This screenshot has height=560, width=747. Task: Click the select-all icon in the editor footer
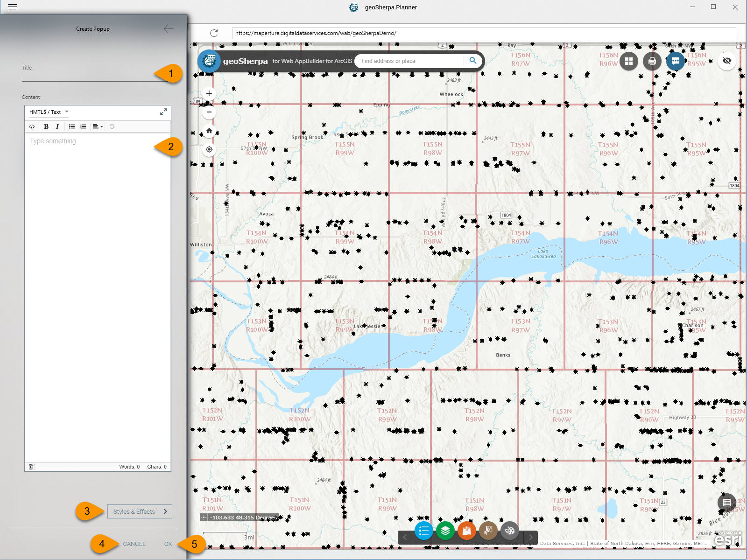point(32,467)
